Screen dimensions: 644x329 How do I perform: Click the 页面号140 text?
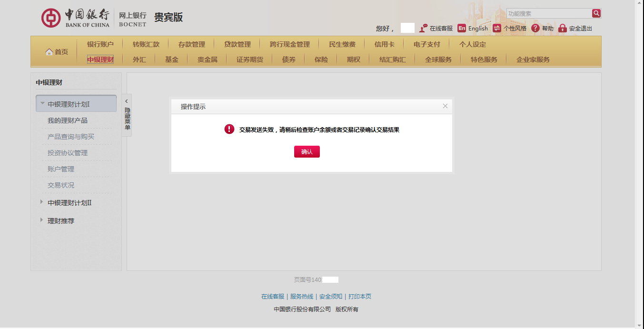308,280
